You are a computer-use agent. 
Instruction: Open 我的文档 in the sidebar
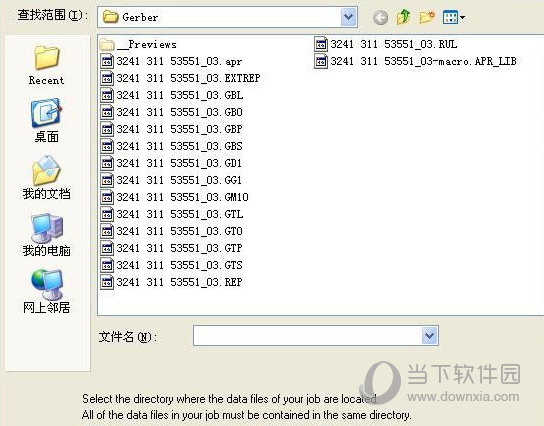click(x=46, y=178)
